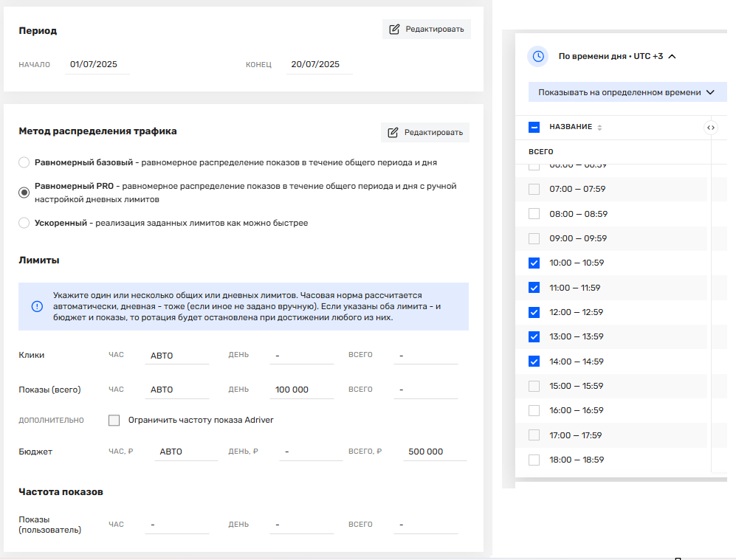Uncheck the 11:00 – 11:59 time slot
Viewport: 736px width, 560px height.
534,288
